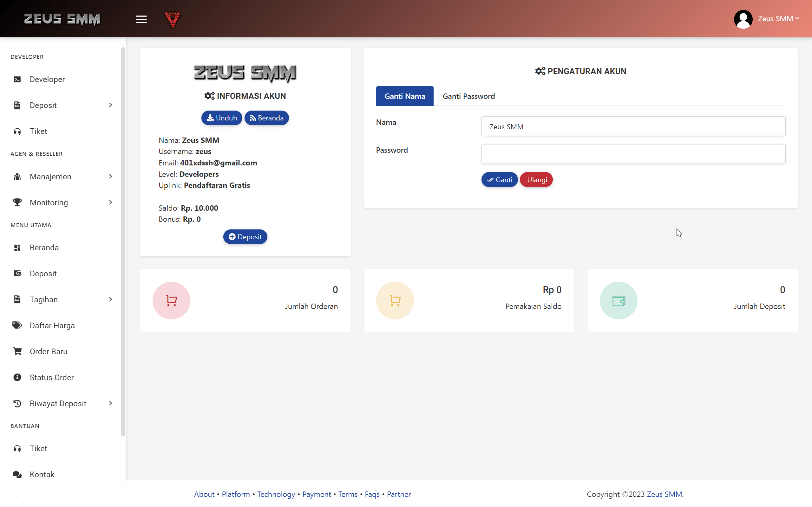812x507 pixels.
Task: Open the hamburger navigation menu
Action: 141,19
